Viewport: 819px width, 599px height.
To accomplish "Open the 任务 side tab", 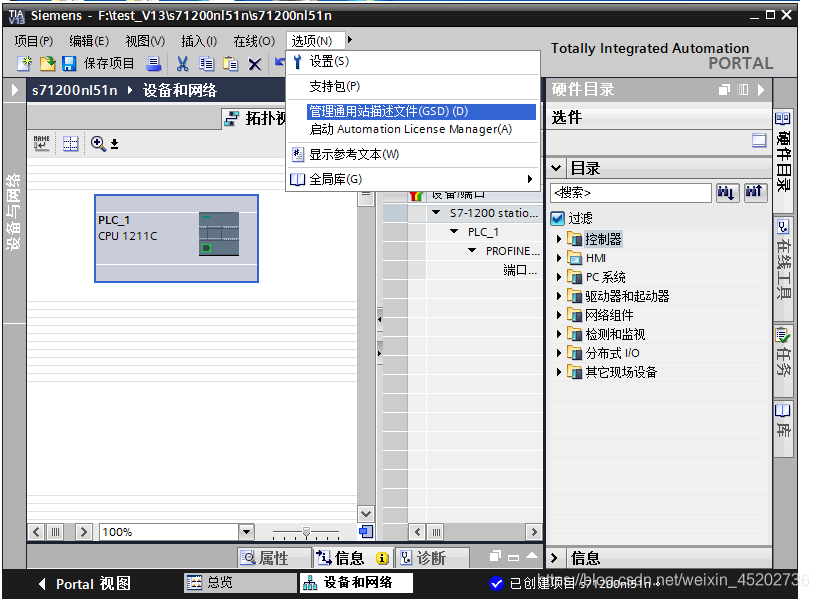I will [x=783, y=360].
